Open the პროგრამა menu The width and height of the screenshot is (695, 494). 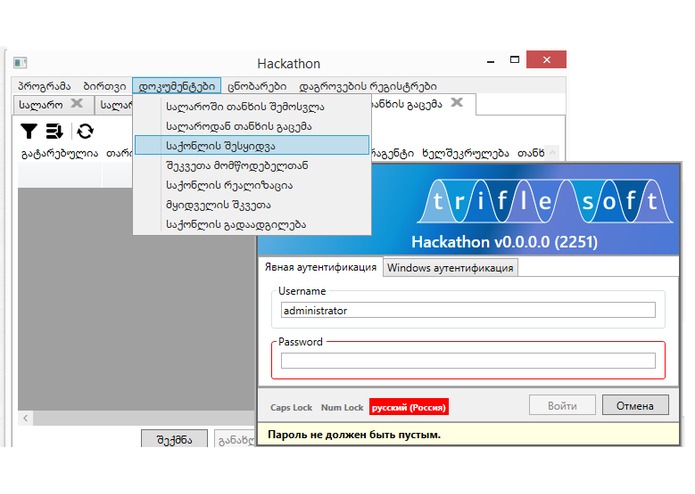44,86
